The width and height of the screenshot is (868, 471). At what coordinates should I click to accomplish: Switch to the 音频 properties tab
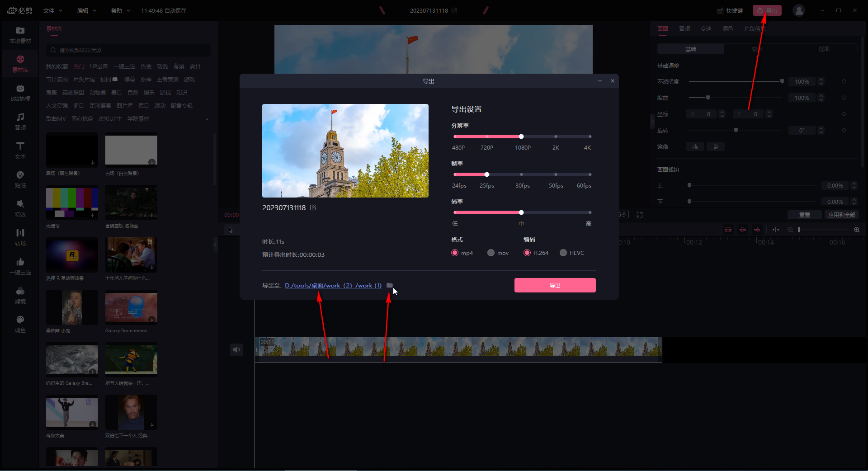tap(684, 28)
